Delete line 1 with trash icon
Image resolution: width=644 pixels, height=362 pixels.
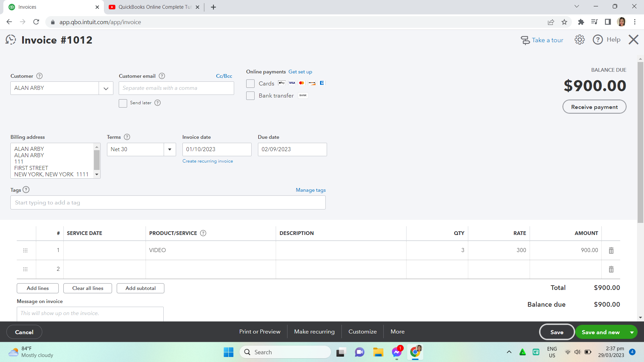(x=611, y=250)
